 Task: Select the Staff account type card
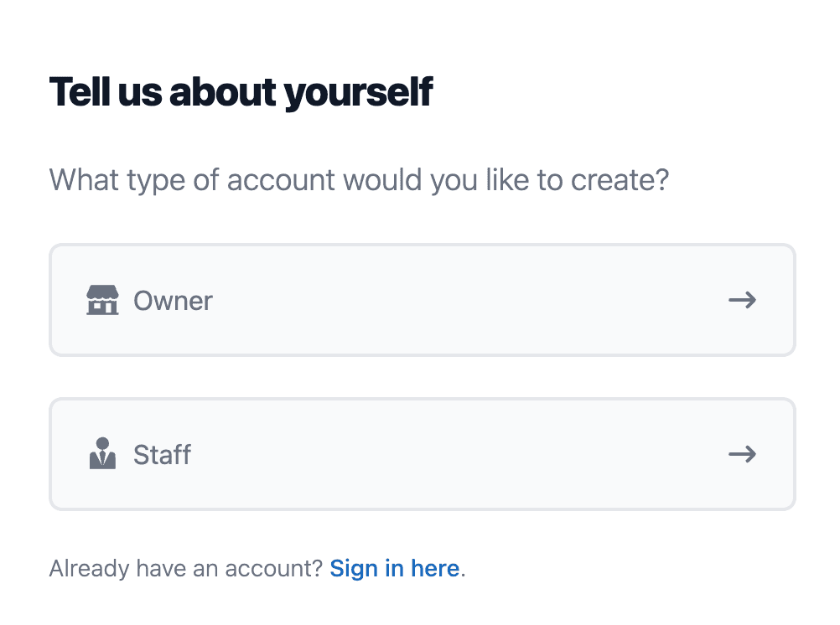423,454
